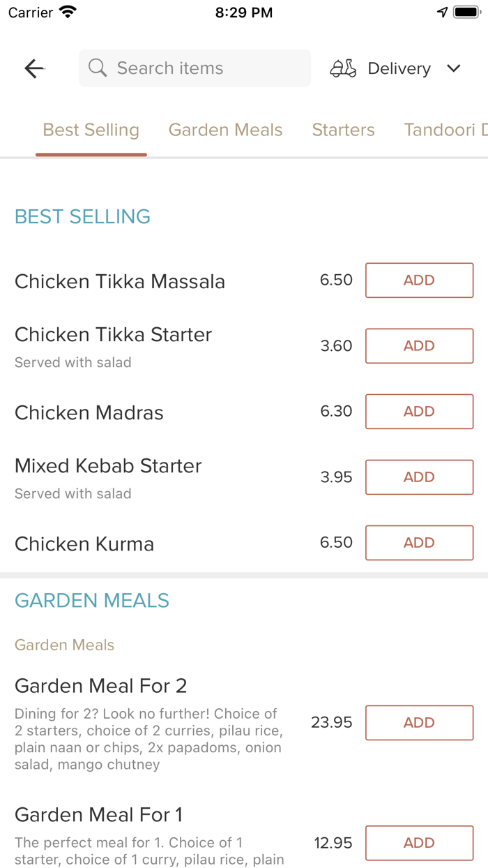Image resolution: width=488 pixels, height=868 pixels.
Task: Tap the location arrow status icon
Action: coord(442,12)
